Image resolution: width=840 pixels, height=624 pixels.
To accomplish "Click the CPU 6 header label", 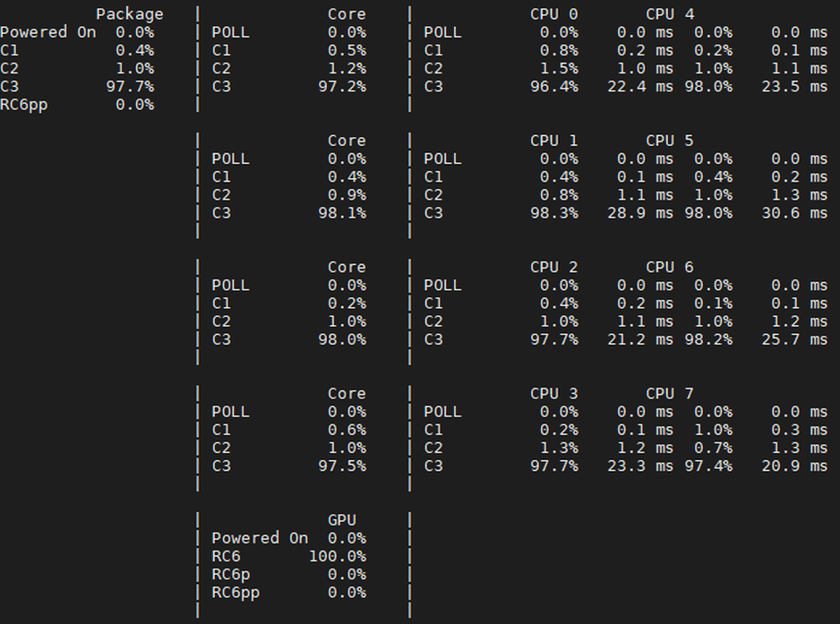I will coord(670,267).
